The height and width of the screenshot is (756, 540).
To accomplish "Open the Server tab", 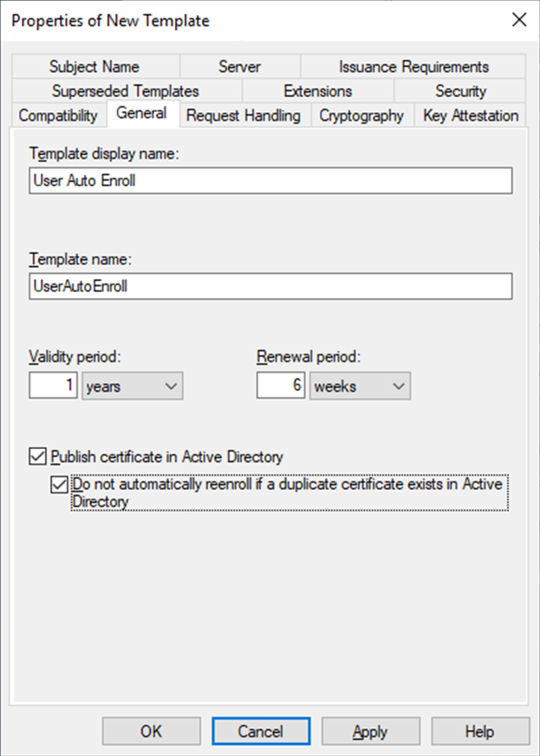I will click(239, 67).
